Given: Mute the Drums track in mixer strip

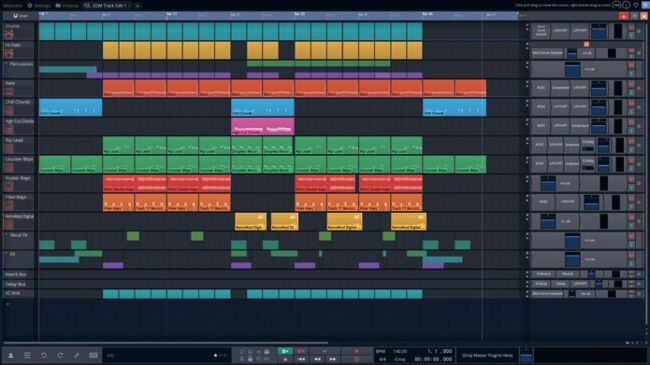Looking at the screenshot, I should pos(631,27).
